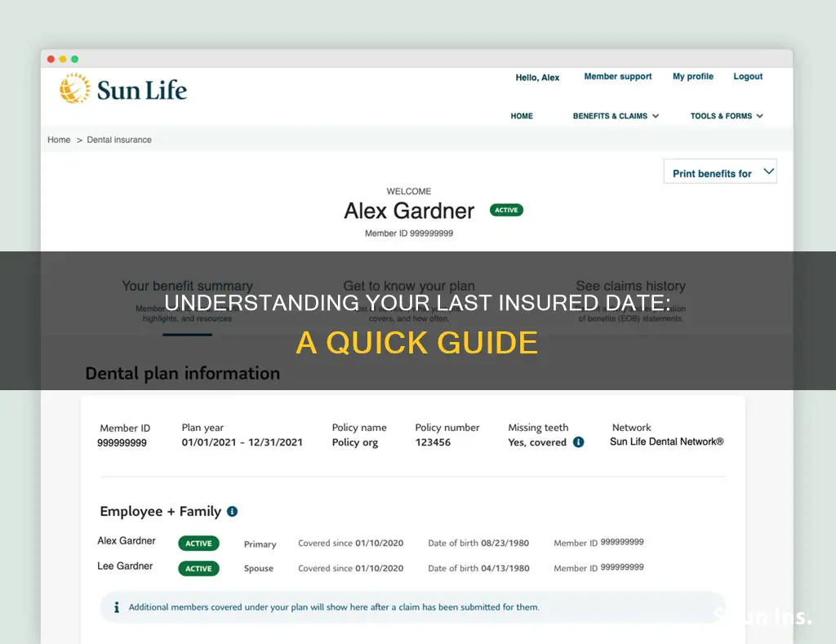Click the Home breadcrumb link
This screenshot has height=644, width=836.
click(x=59, y=140)
